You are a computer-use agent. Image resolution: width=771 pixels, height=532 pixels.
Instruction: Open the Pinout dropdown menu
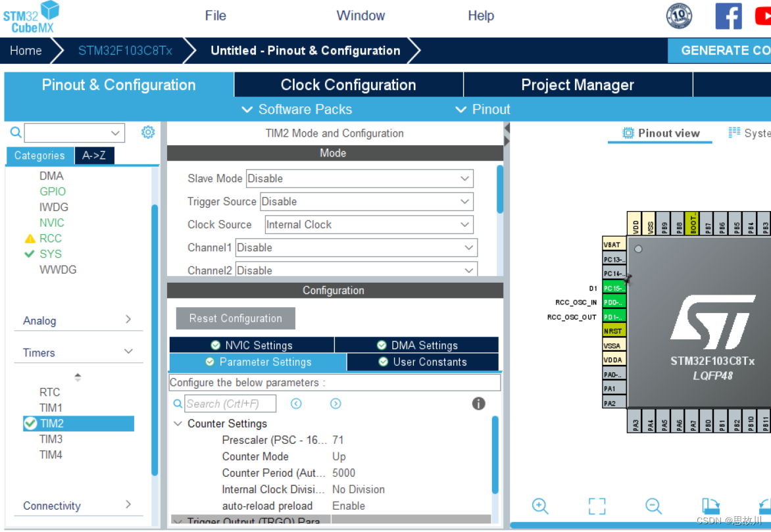[x=483, y=109]
